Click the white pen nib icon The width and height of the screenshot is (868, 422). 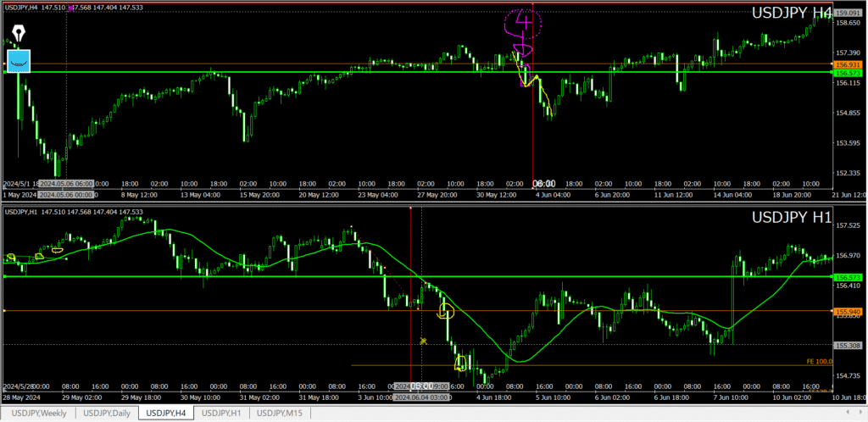[x=19, y=34]
